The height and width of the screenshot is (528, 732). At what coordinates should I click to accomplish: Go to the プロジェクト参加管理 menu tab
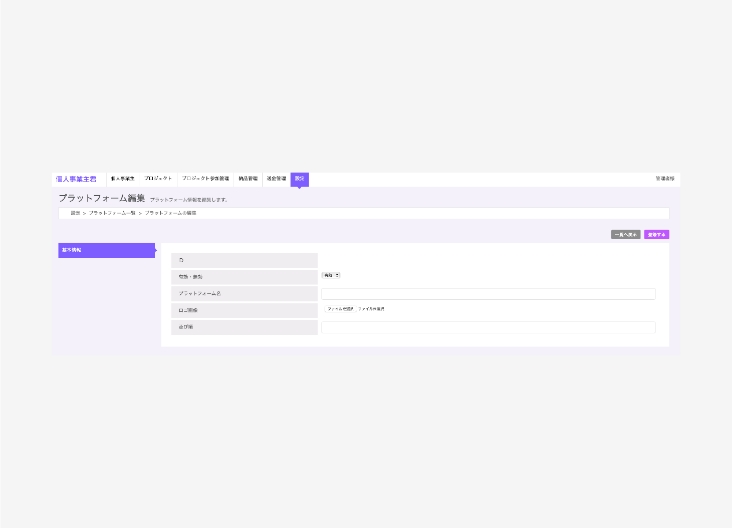click(x=205, y=179)
